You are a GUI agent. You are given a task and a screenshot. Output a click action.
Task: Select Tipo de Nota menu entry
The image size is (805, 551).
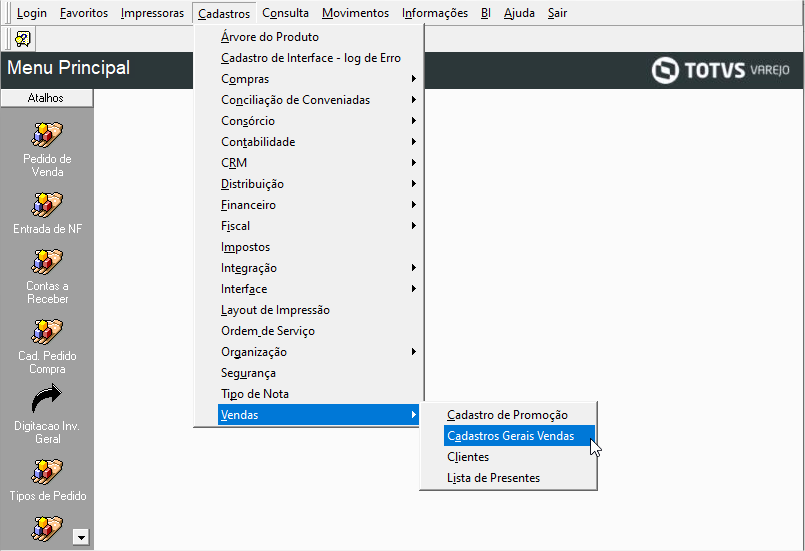point(318,394)
